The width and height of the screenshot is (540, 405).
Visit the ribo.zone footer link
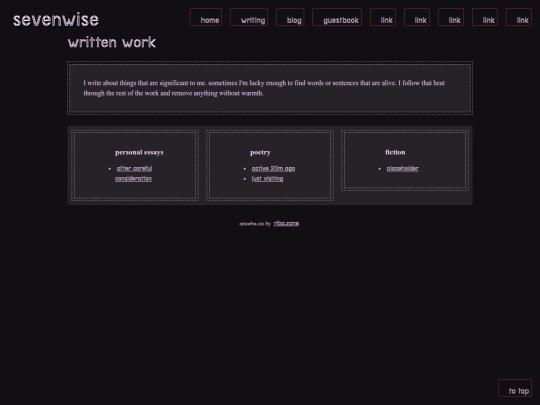pos(286,223)
